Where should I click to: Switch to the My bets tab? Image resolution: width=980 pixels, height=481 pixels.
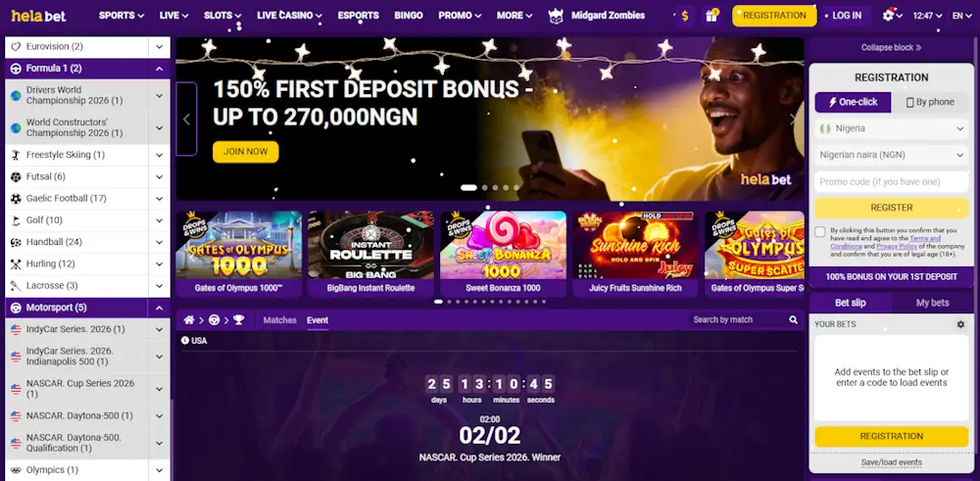click(x=933, y=303)
